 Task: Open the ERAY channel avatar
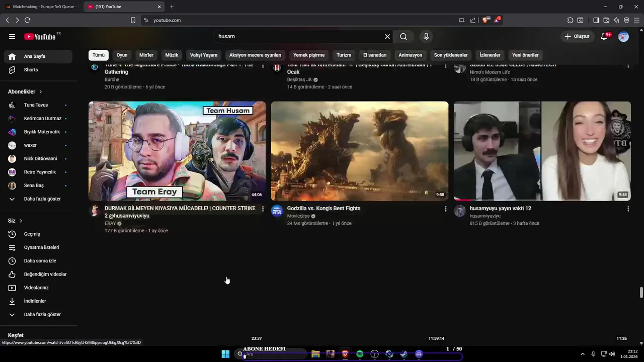click(x=95, y=211)
